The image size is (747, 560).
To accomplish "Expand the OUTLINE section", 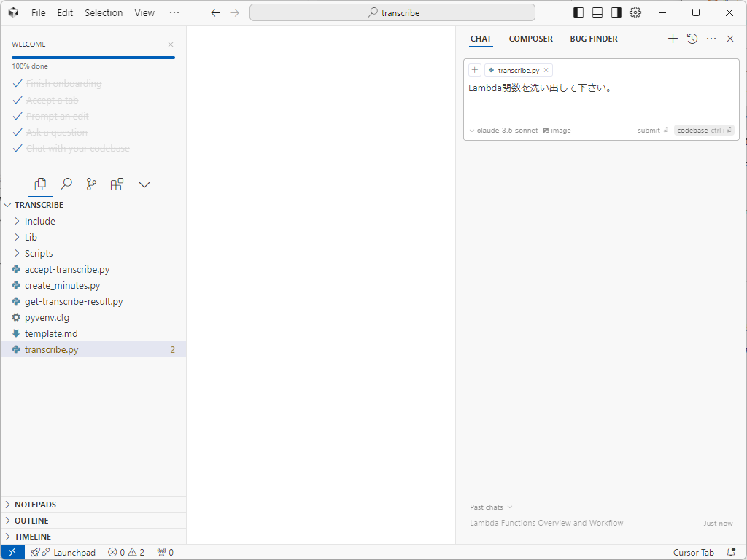I will tap(31, 521).
